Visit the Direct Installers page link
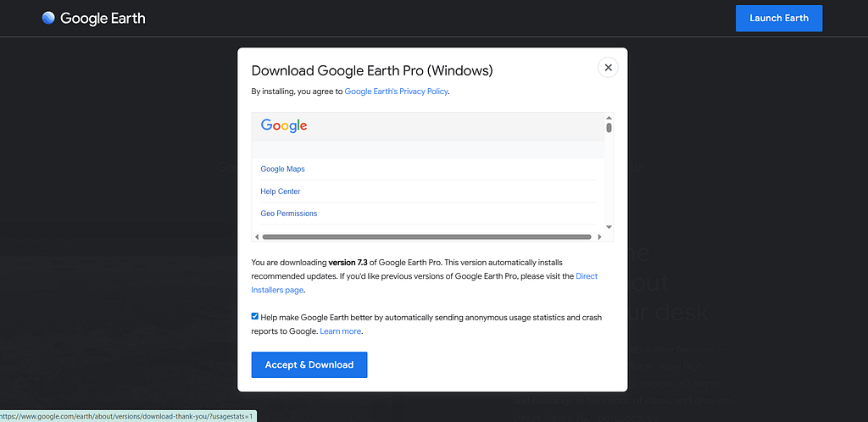This screenshot has width=868, height=422. tap(425, 283)
